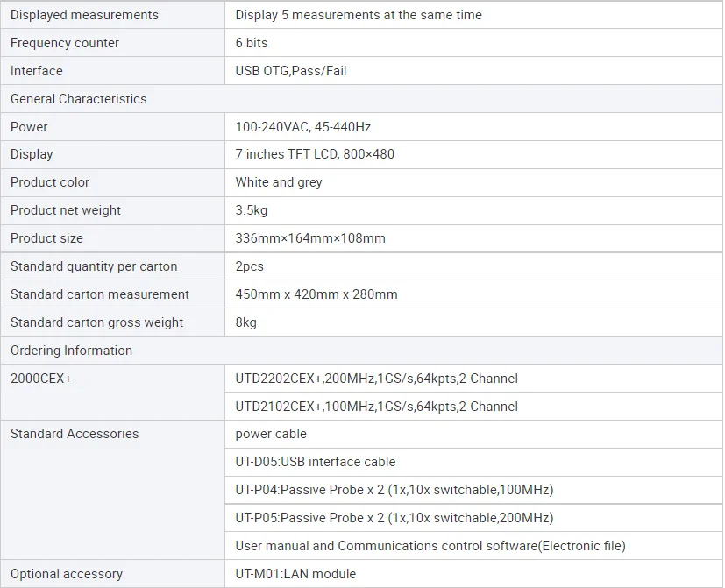The width and height of the screenshot is (725, 588).
Task: Select the "UT-D05:USB interface cable" entry
Action: (316, 462)
